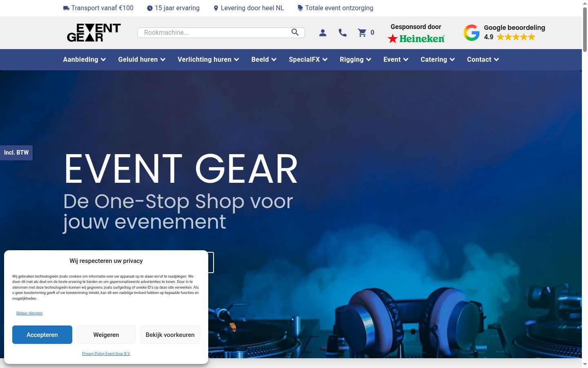Image resolution: width=588 pixels, height=368 pixels.
Task: Open the Beeld menu label
Action: click(x=260, y=60)
